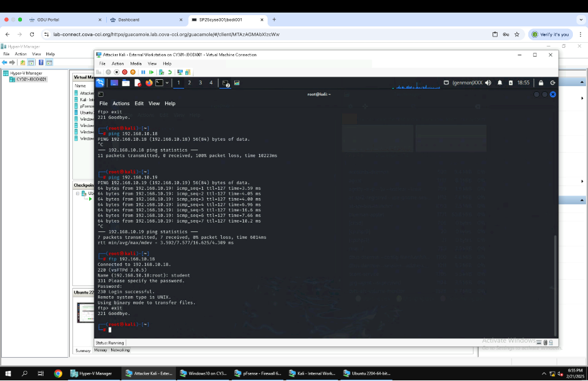Open the terminal launcher dropdown arrow
Viewport: 588px width, 381px height.
(167, 82)
